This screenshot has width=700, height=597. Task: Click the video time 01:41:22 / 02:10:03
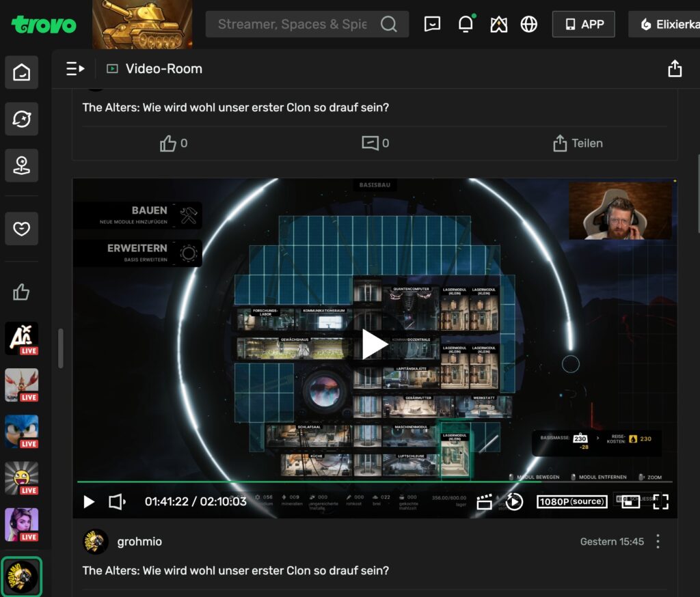coord(196,502)
